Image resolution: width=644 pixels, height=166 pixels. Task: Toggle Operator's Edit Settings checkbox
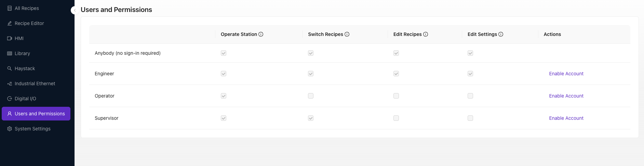(470, 96)
